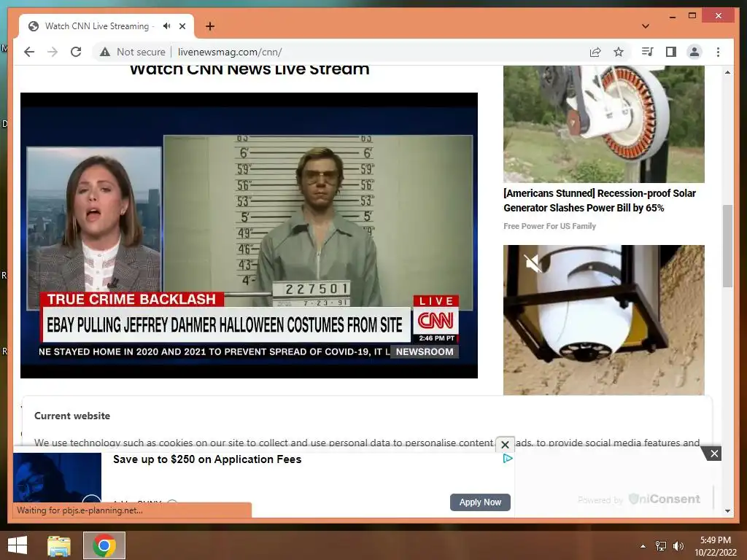747x560 pixels.
Task: Open the Chrome profile avatar
Action: tap(694, 52)
